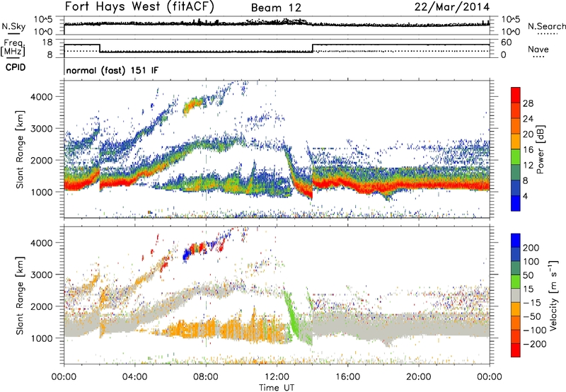
Task: Click the '4000' tick in the power panel
Action: [x=41, y=97]
